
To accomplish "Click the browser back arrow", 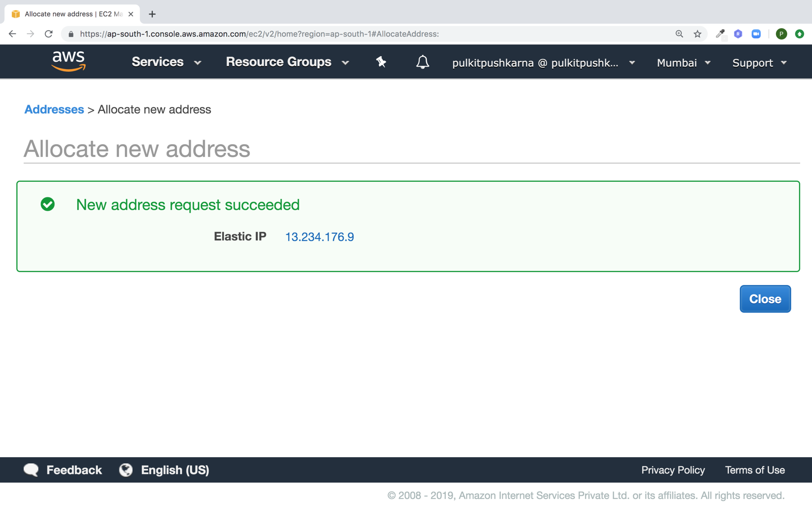I will tap(12, 34).
